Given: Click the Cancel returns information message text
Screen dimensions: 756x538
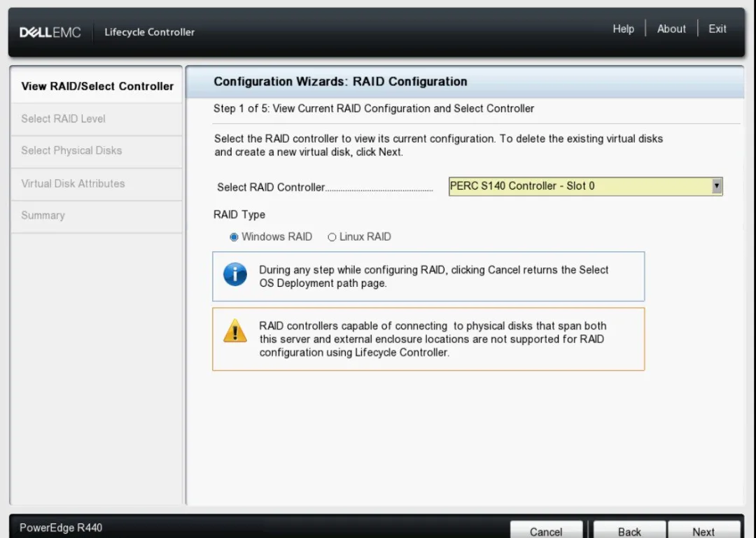Looking at the screenshot, I should [433, 276].
